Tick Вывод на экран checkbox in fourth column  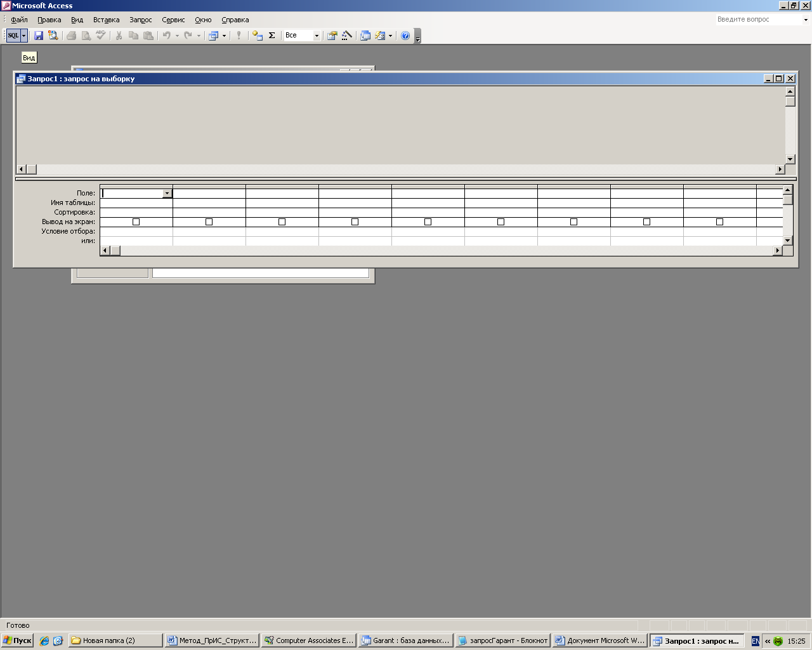point(355,222)
